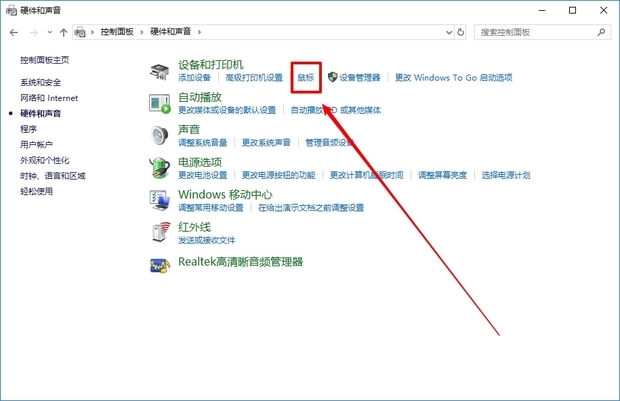Viewport: 620px width, 401px height.
Task: Click the 搜索控制面板 search field
Action: click(x=542, y=32)
